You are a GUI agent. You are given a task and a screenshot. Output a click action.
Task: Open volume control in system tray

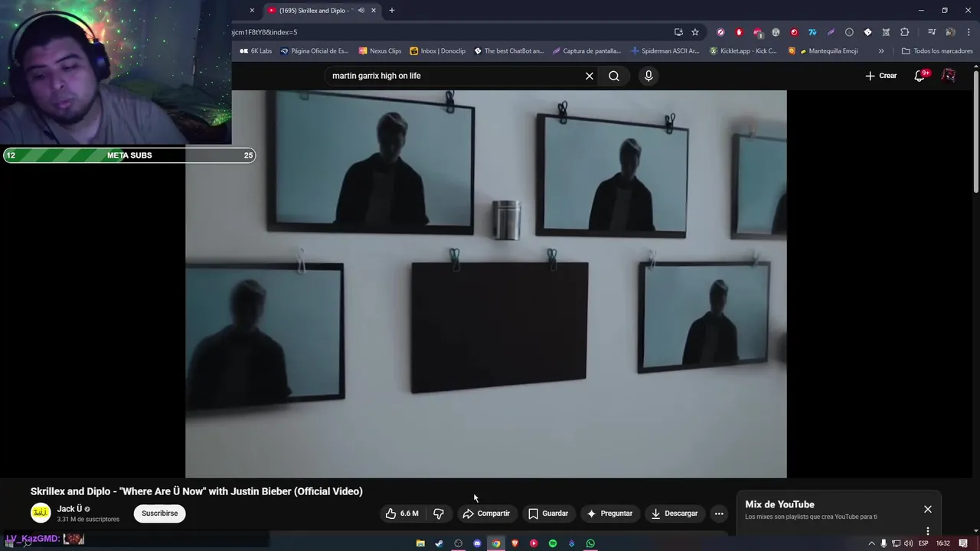point(908,543)
